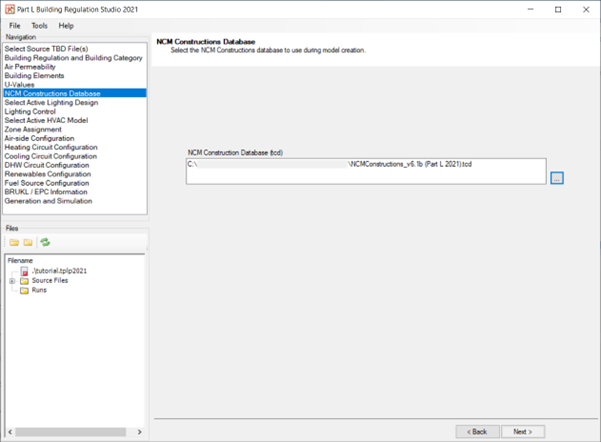This screenshot has width=601, height=442.
Task: Select 'NCM Constructions Database' navigation item
Action: [75, 93]
